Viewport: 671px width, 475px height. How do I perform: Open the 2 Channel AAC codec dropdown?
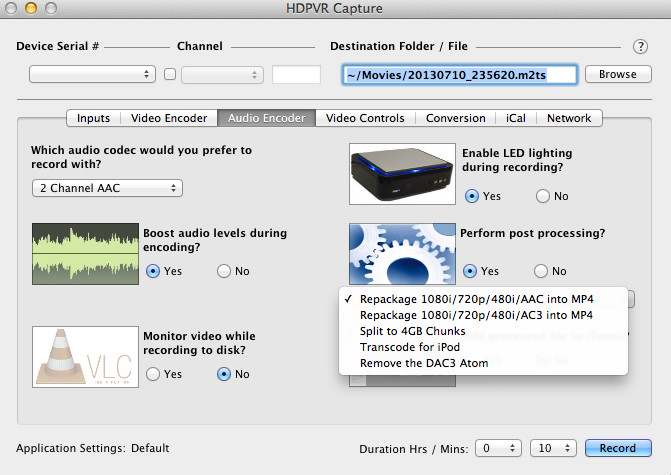107,188
